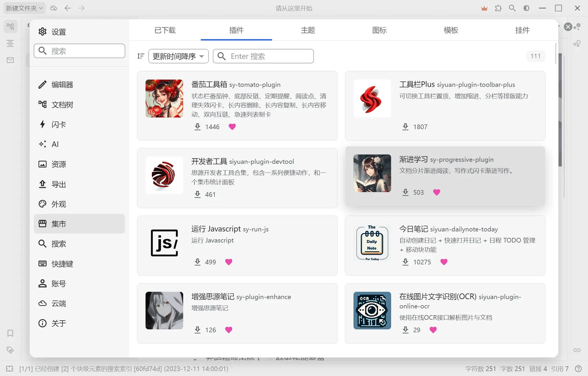Open 资源 settings section

[79, 164]
